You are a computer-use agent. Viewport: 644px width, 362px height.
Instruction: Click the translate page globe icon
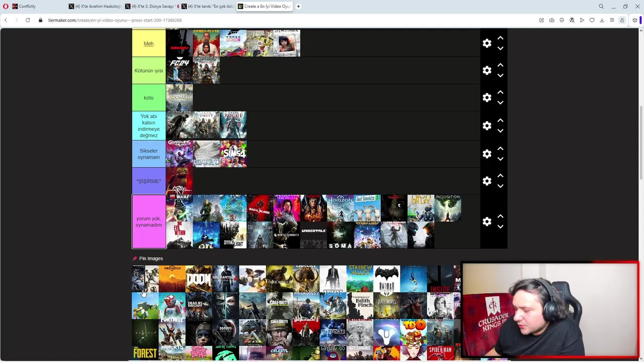coord(572,20)
